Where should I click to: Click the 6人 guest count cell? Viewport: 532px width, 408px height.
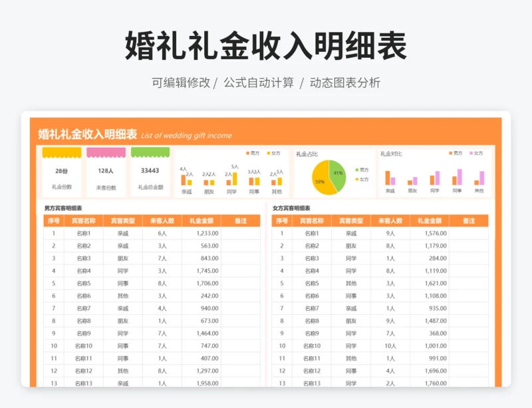(x=162, y=234)
